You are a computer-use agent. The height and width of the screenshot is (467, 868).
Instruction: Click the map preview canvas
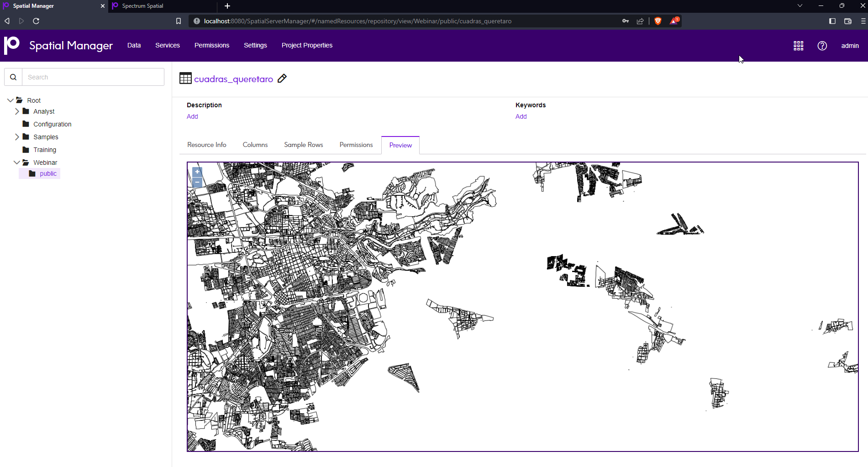pos(522,307)
